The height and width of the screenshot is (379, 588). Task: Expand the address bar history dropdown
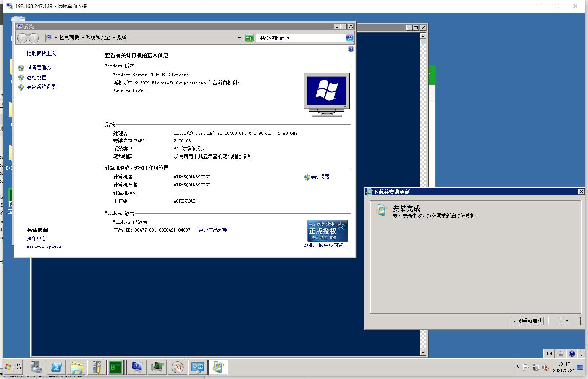click(x=239, y=38)
